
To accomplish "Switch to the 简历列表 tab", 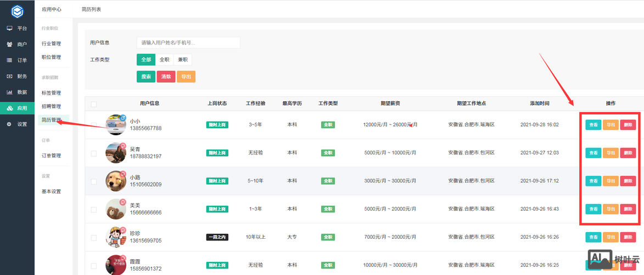I will tap(91, 9).
